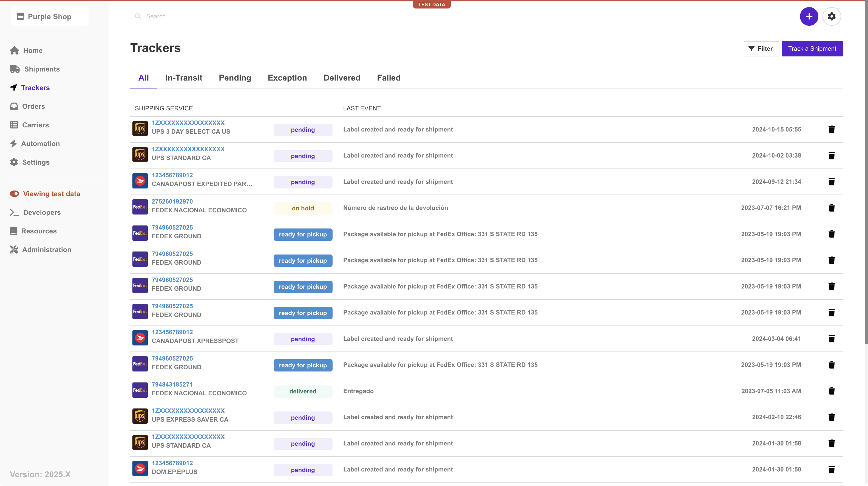The width and height of the screenshot is (868, 486).
Task: Click the Purple Shop logo
Action: click(50, 16)
